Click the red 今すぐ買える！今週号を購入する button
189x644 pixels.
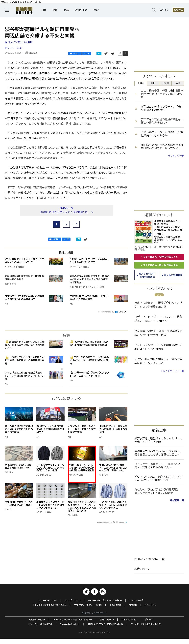159,257
